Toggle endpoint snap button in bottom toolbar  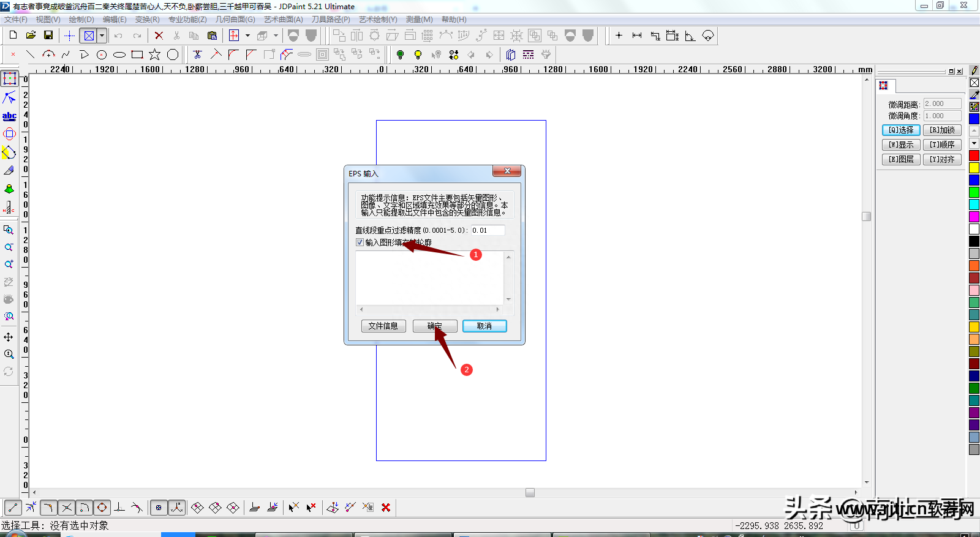pos(13,508)
